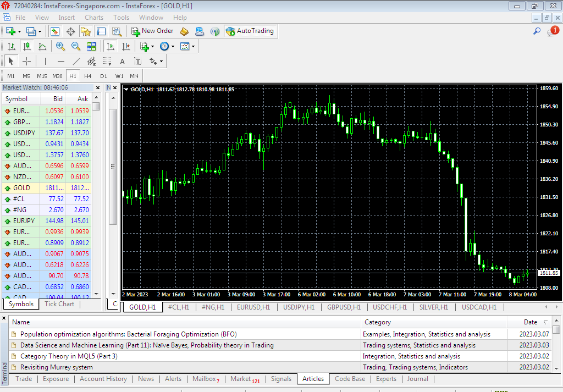
Task: Open the File menu
Action: point(20,18)
